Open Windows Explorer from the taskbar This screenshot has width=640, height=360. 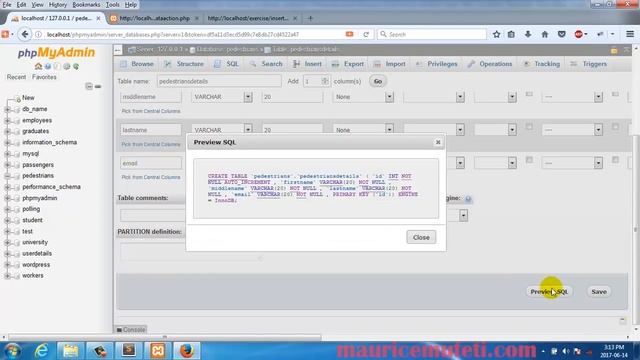[70, 351]
